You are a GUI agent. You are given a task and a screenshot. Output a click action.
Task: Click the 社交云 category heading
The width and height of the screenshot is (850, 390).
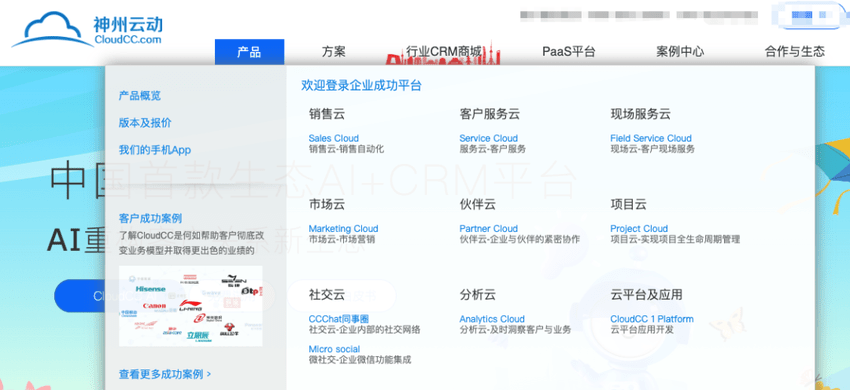[x=327, y=295]
